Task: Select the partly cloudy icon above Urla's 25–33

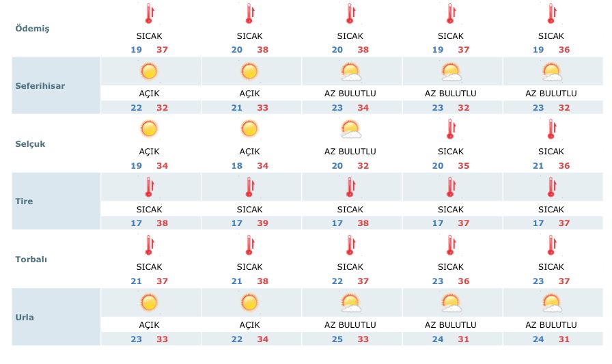Action: tap(350, 303)
